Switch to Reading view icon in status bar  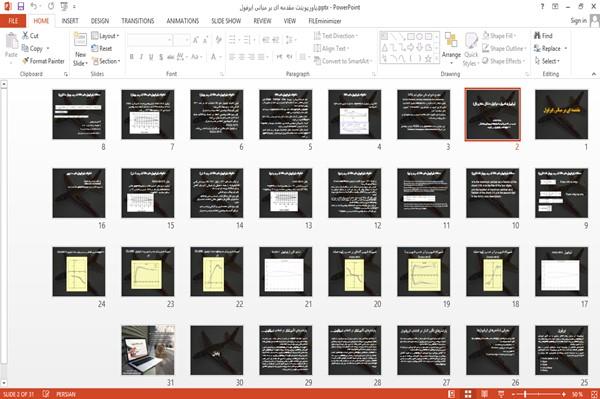(x=484, y=394)
